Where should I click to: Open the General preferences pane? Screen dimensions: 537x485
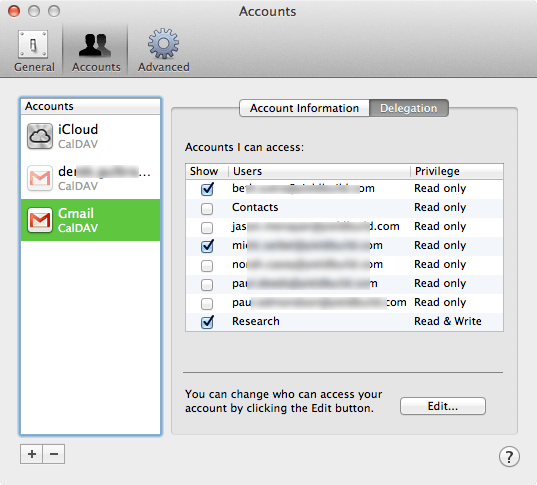click(x=34, y=51)
